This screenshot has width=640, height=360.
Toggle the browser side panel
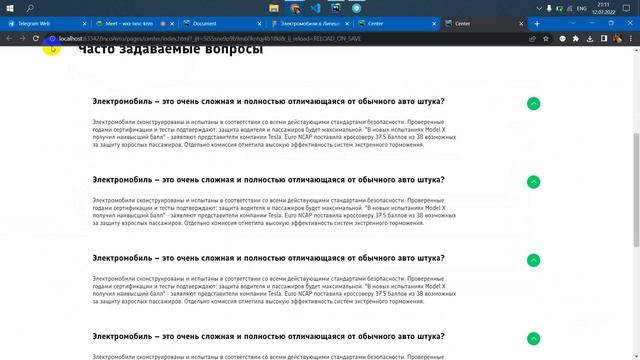tap(604, 39)
